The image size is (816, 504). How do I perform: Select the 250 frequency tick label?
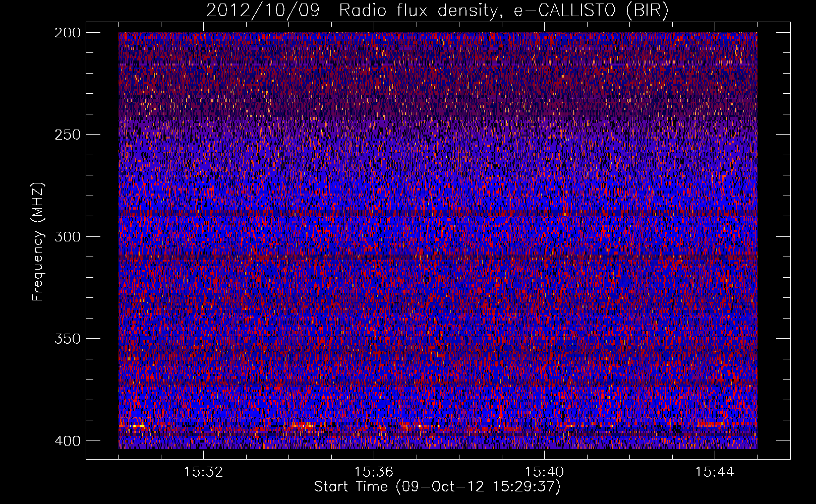[67, 135]
